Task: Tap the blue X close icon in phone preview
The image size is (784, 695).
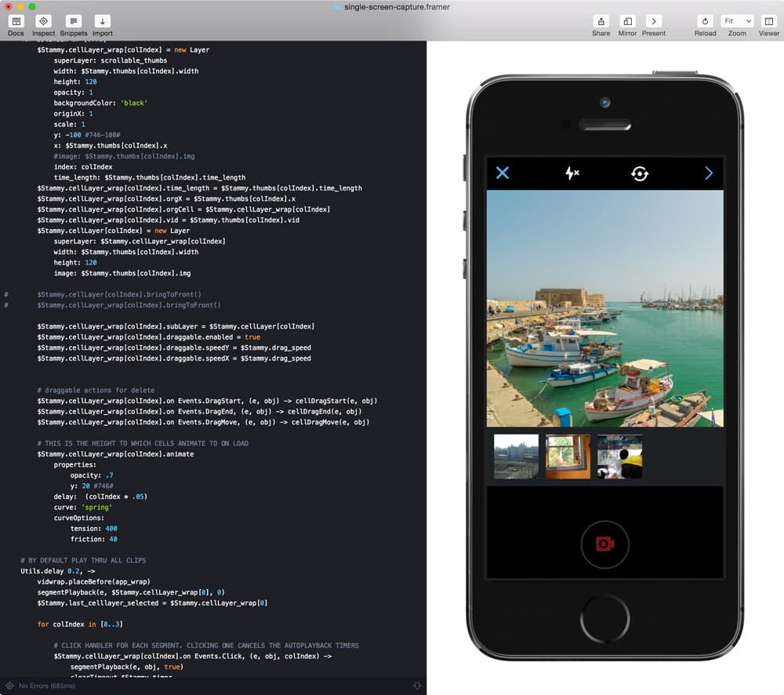Action: (x=503, y=173)
